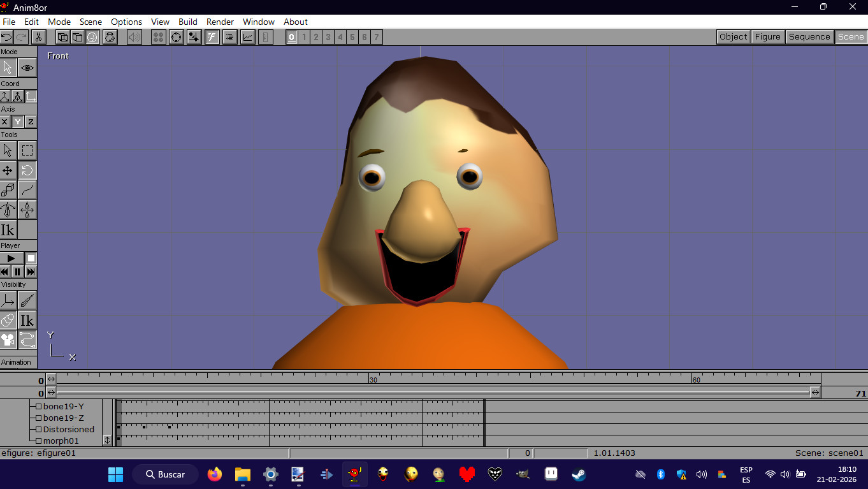Select the eye viewpoint mode icon
The image size is (868, 489).
[x=27, y=67]
